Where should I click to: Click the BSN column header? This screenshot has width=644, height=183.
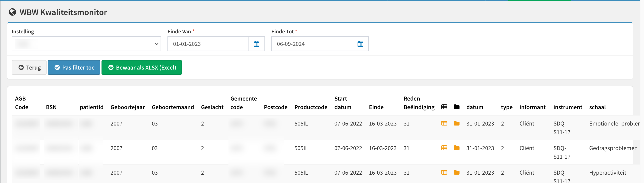[x=51, y=107]
